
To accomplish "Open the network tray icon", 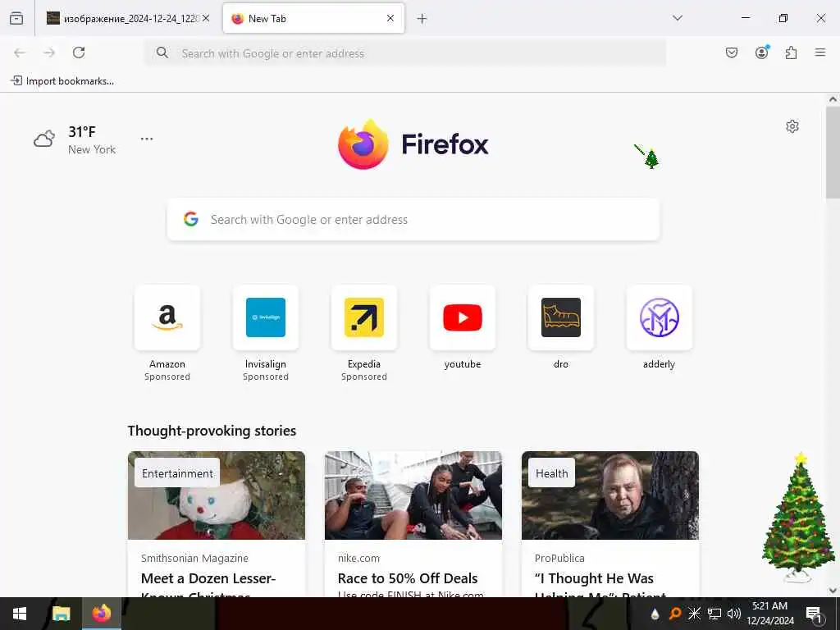I will pyautogui.click(x=714, y=614).
